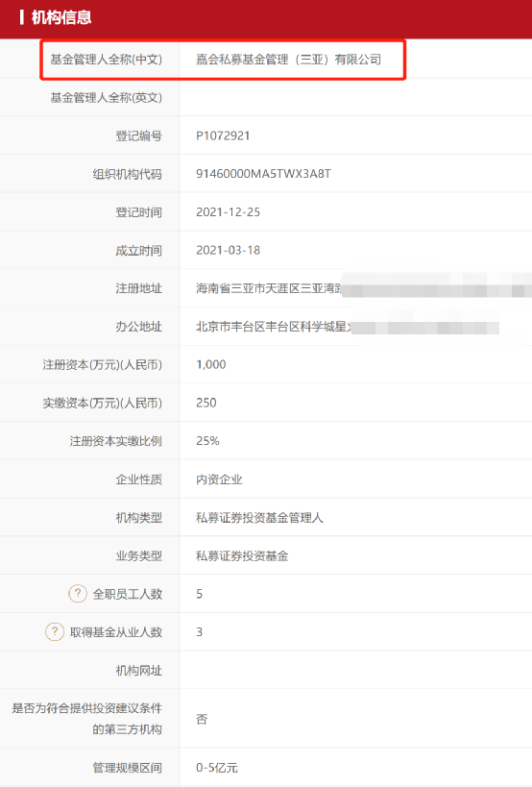Click the 取得基金从业人数 label text
Screen dimensions: 532x787
pos(116,632)
